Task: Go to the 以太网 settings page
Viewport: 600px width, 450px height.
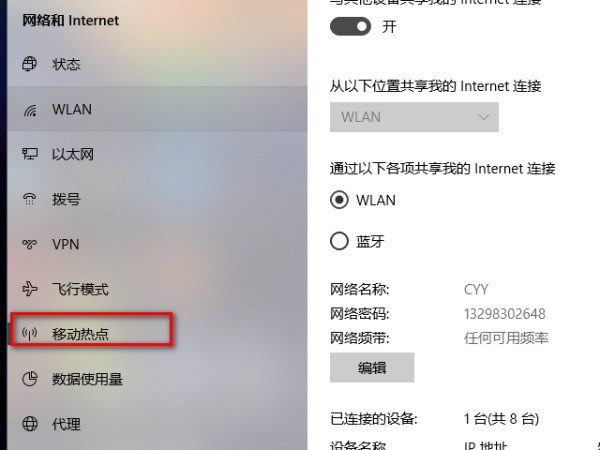Action: tap(157, 154)
